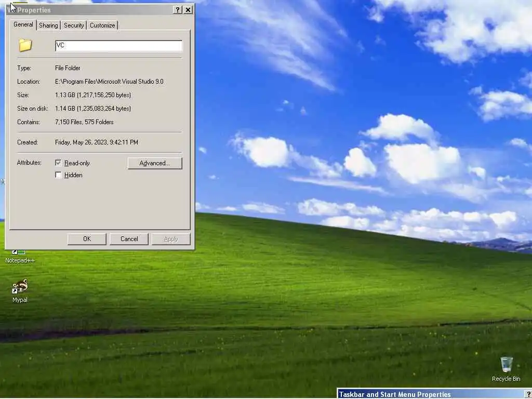Image resolution: width=532 pixels, height=399 pixels.
Task: Click the size value 1.13 GB
Action: tap(93, 95)
